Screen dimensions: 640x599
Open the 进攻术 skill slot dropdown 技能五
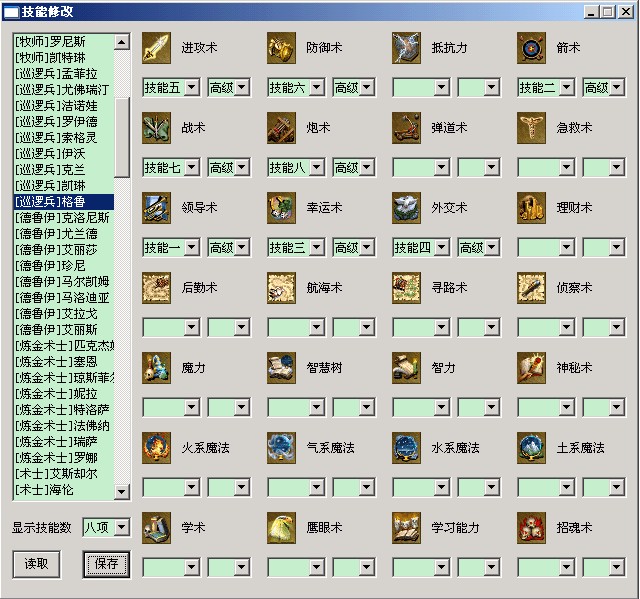(171, 87)
